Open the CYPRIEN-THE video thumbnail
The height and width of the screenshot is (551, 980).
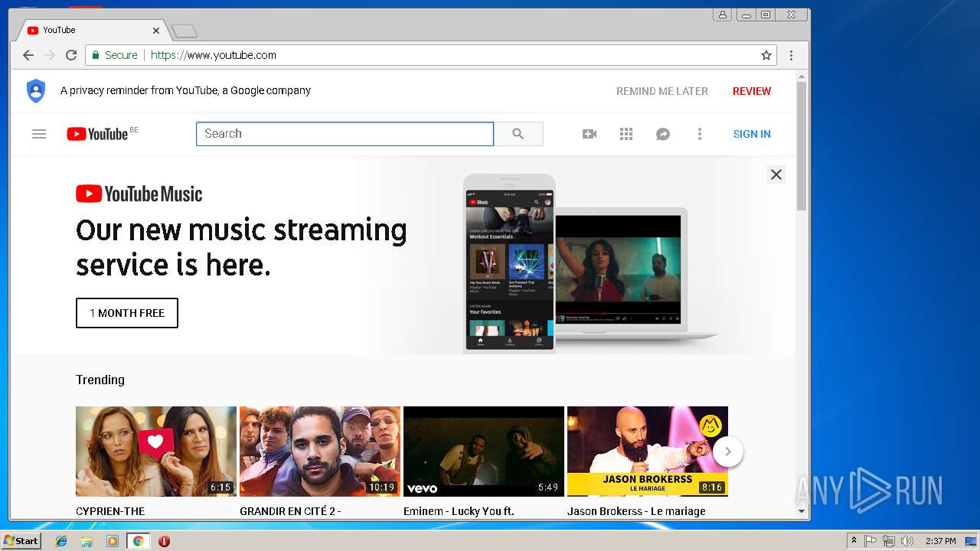[x=156, y=452]
